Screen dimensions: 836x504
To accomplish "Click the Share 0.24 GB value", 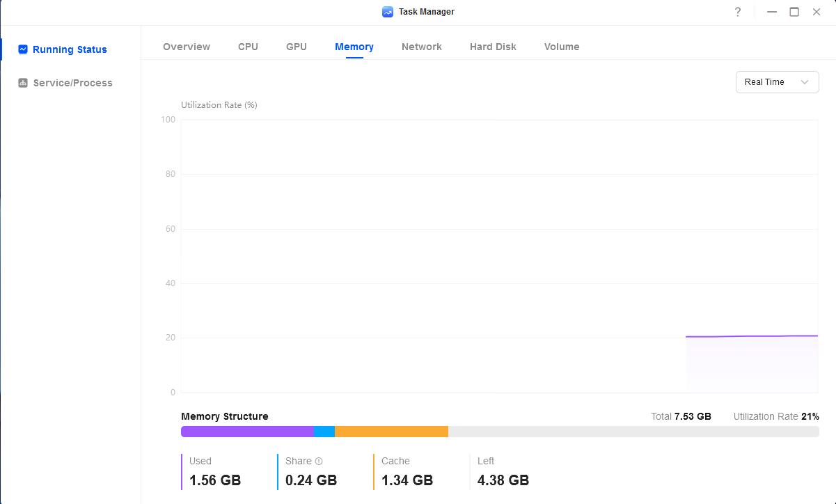I will [311, 480].
